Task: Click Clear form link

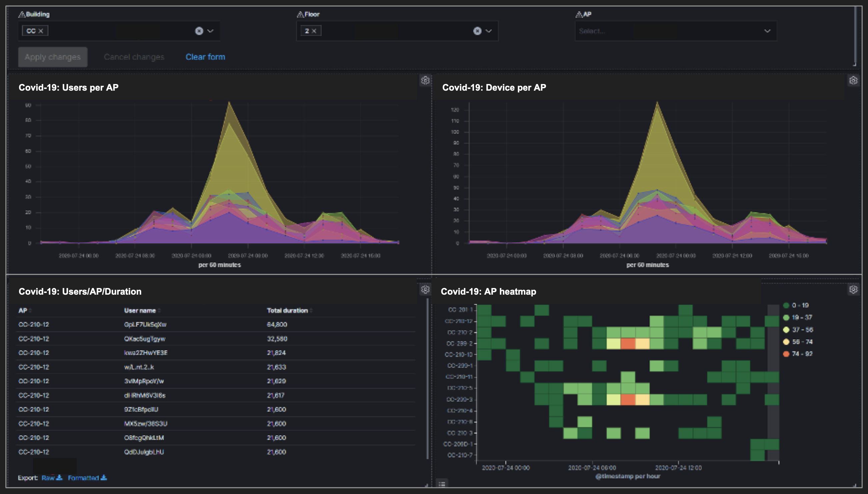Action: point(205,57)
